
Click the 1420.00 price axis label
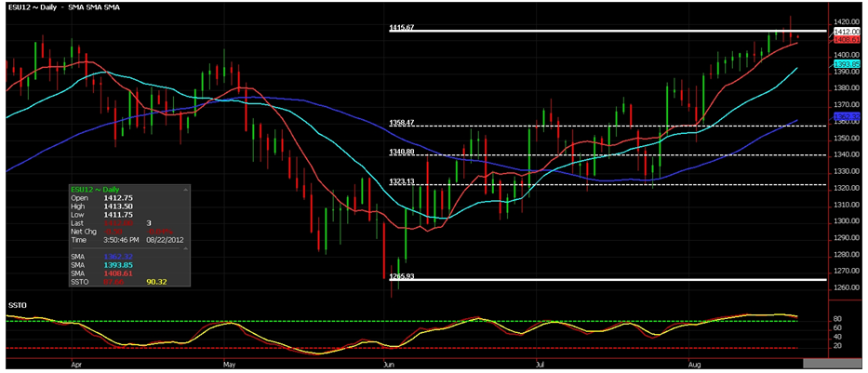[847, 22]
